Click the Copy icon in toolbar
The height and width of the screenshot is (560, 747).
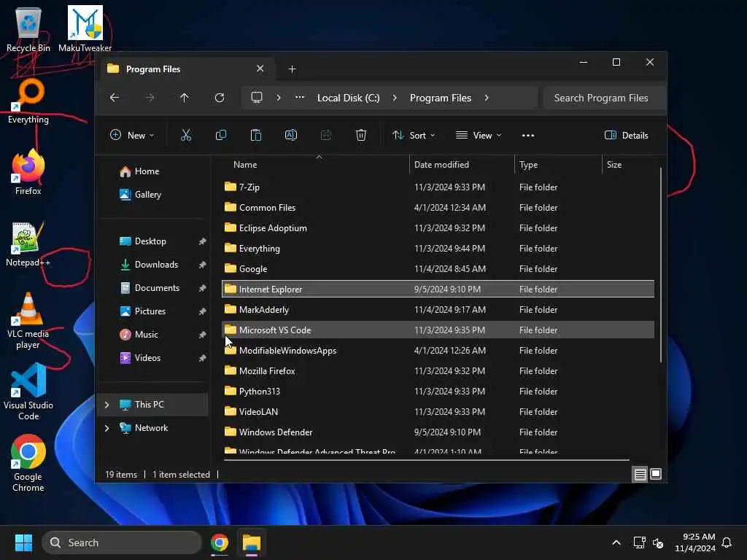[x=220, y=135]
